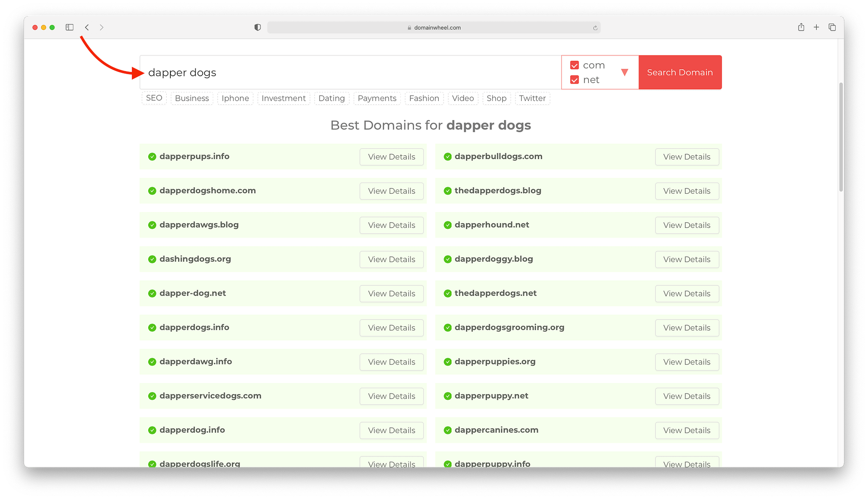View Details for dapperdog.info

point(392,430)
